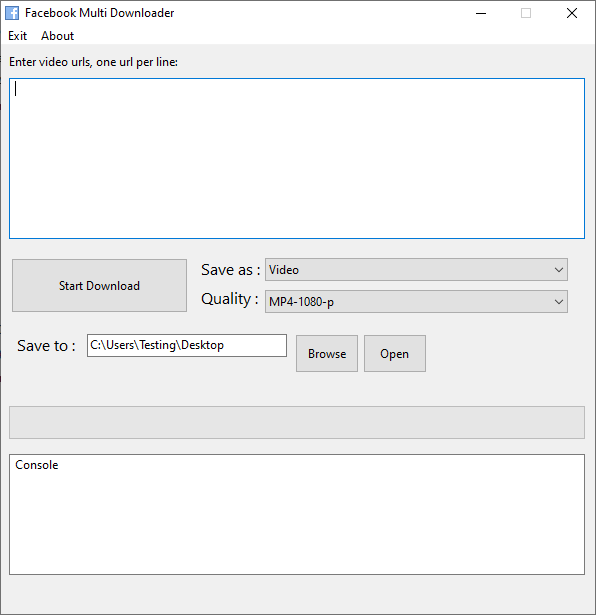596x615 pixels.
Task: Click the greyed-out maximize window icon
Action: [526, 13]
